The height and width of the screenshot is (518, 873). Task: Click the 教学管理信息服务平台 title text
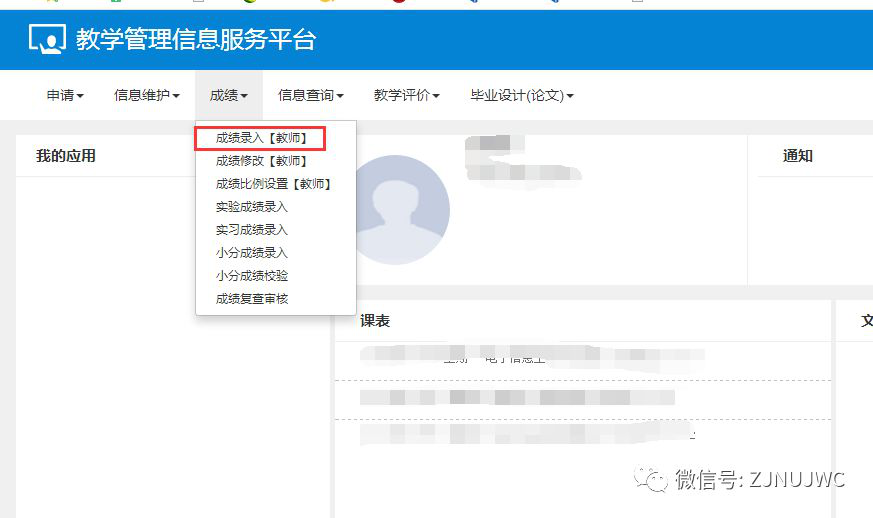(x=196, y=39)
